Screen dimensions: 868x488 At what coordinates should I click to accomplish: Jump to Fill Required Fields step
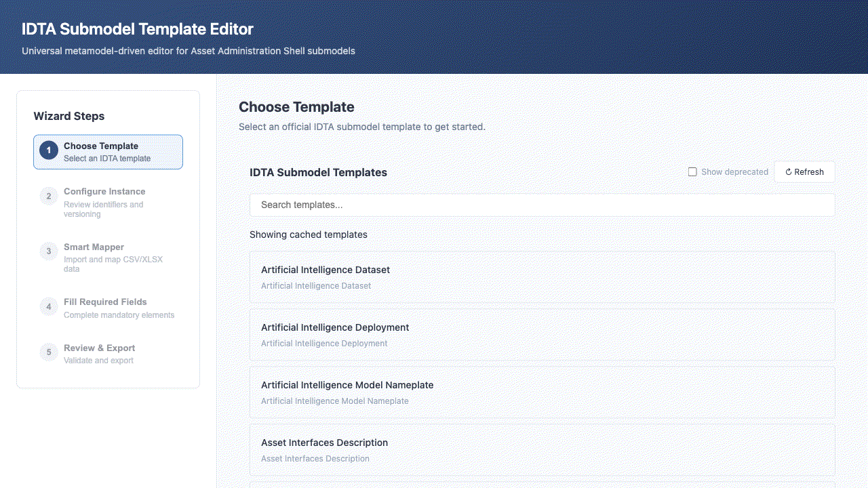(x=108, y=308)
